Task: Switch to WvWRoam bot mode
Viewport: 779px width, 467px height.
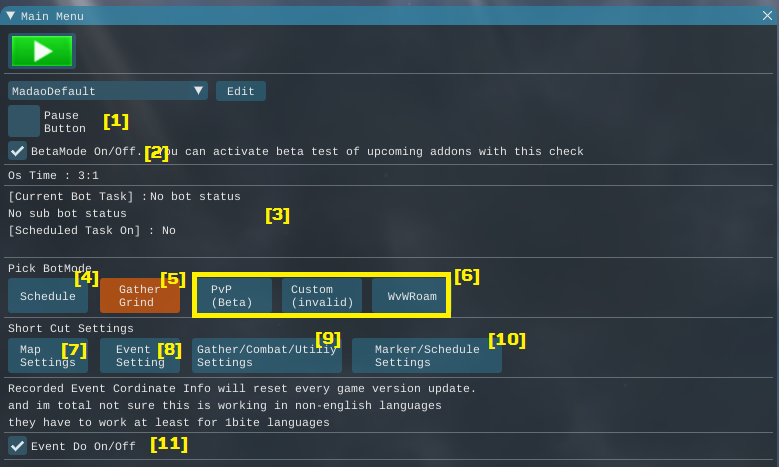Action: point(411,296)
